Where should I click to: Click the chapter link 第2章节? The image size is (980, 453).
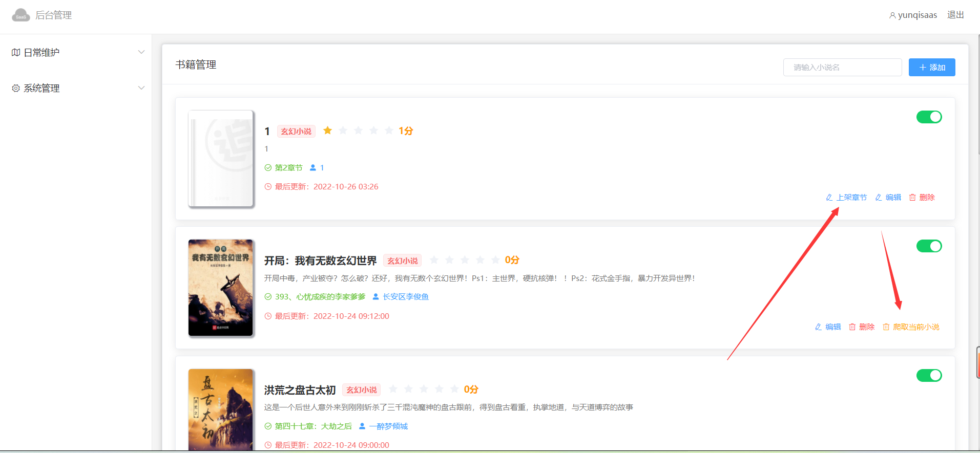(288, 167)
